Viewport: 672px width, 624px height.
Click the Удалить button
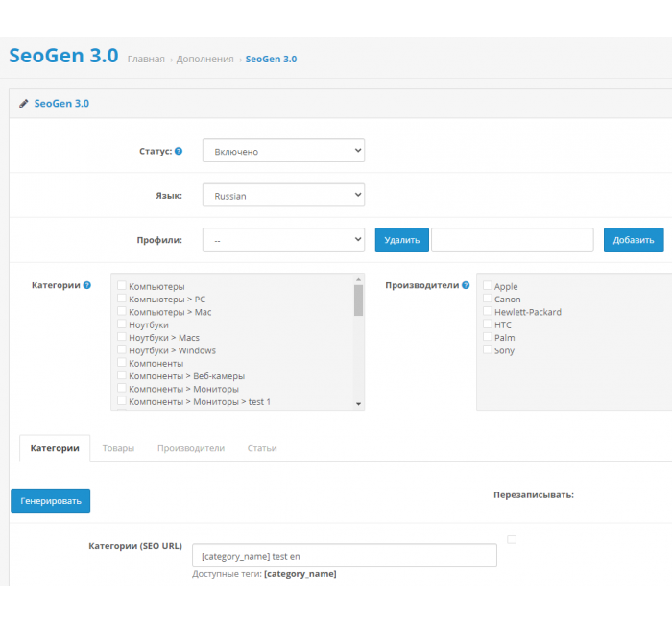402,240
